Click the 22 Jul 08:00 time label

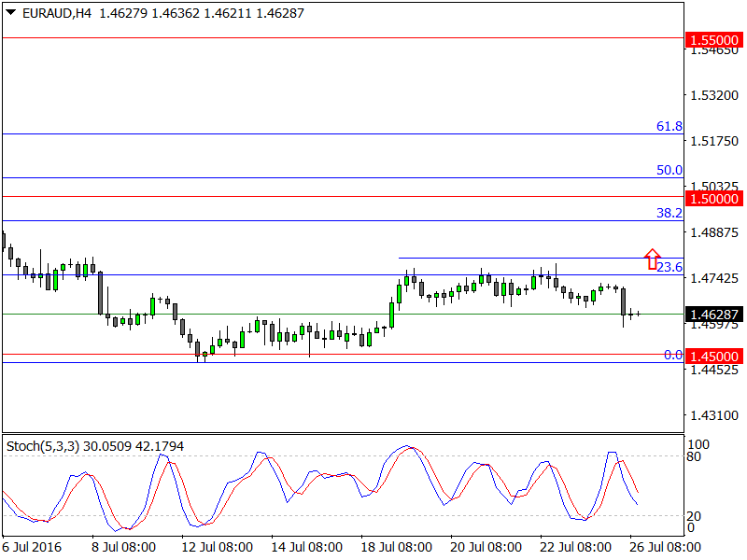coord(575,547)
